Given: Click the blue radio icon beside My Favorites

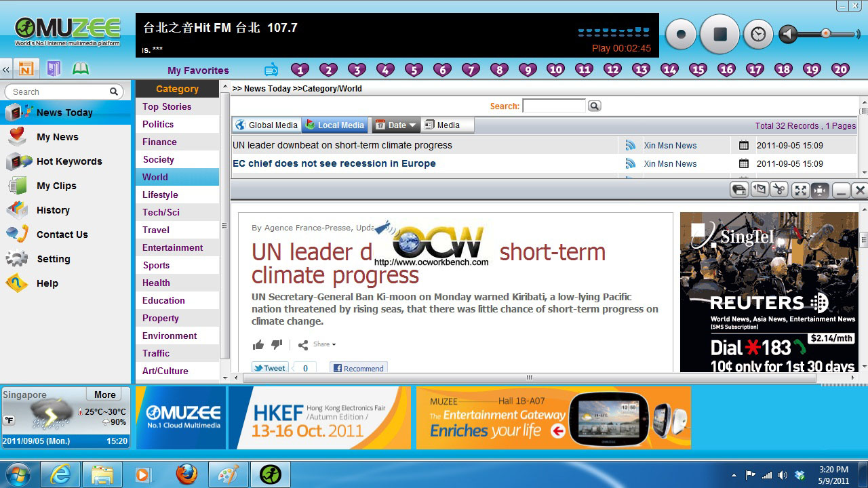Looking at the screenshot, I should tap(271, 69).
